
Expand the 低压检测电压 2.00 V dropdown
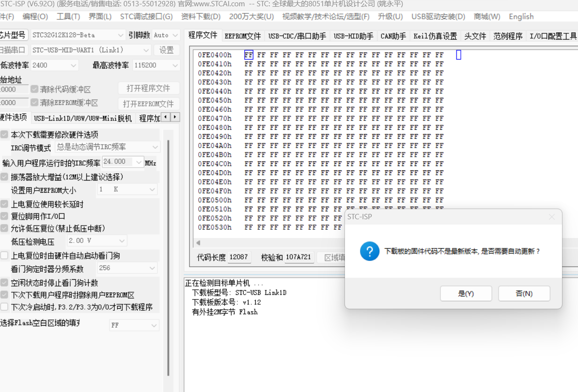coord(122,241)
